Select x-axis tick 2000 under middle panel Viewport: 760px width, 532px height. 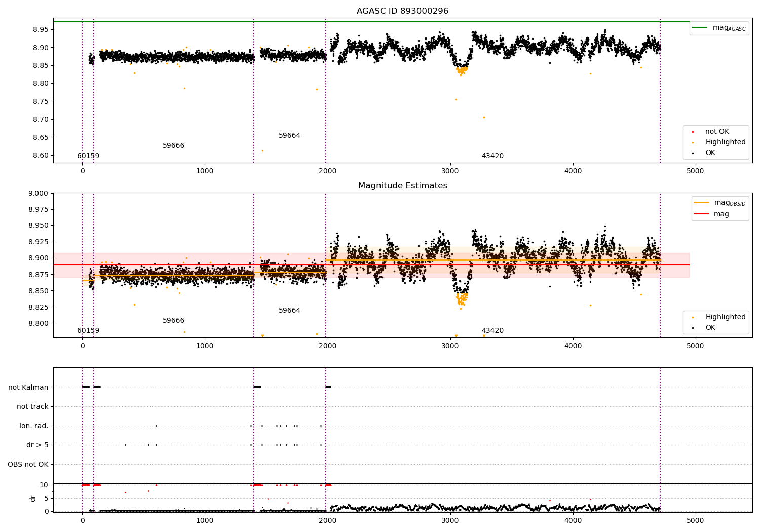(327, 346)
